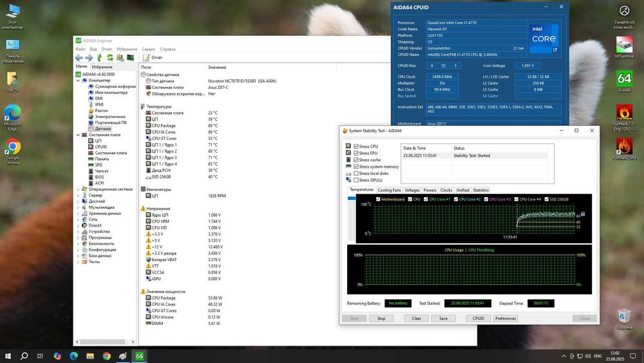The image size is (644, 363).
Task: Switch to the Cooling Fans tab
Action: pos(389,190)
